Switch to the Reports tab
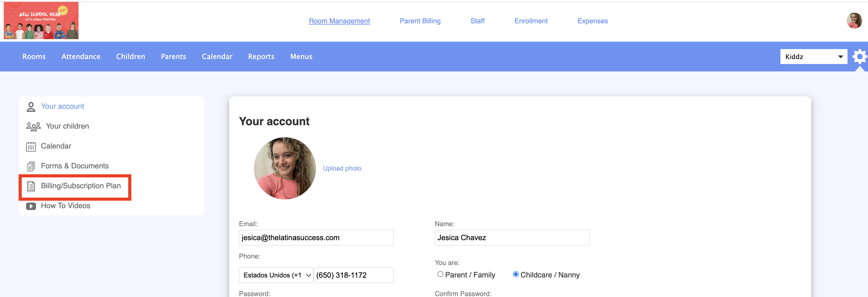868x297 pixels. coord(261,57)
